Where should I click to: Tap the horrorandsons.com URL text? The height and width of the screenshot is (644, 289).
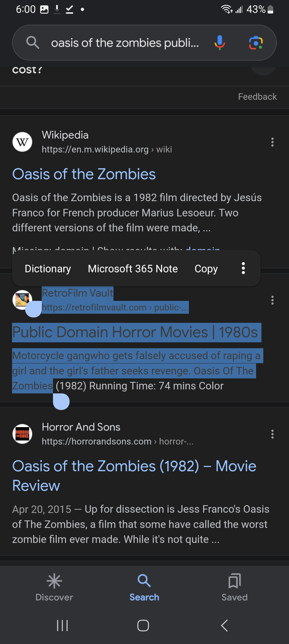[x=117, y=441]
